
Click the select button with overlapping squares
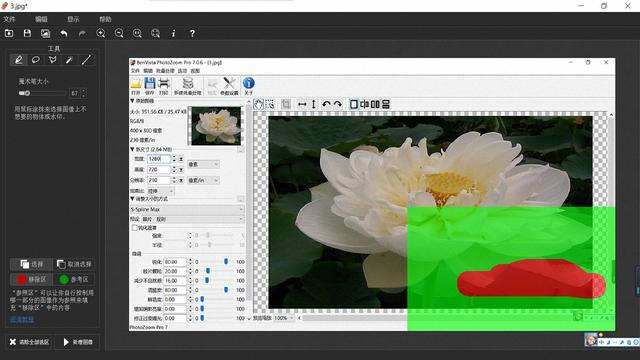click(x=31, y=264)
